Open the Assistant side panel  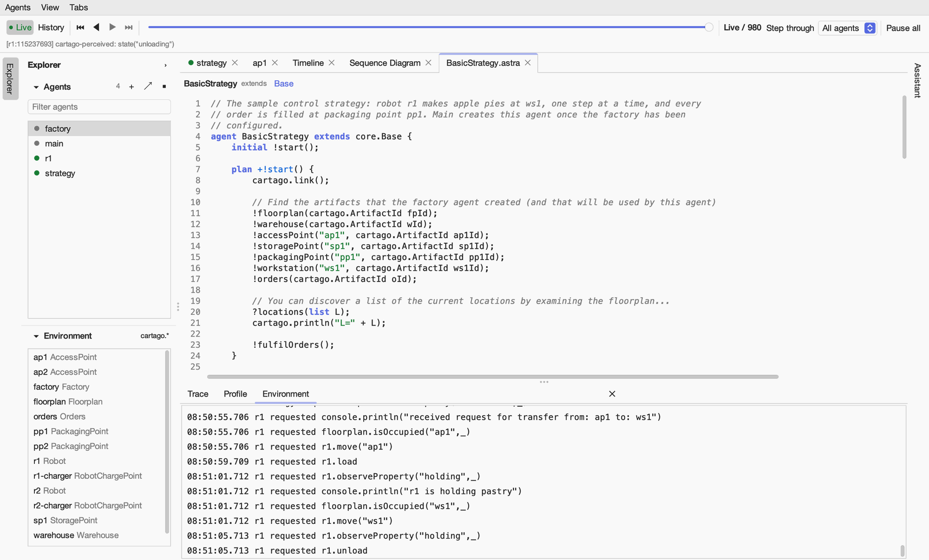pos(917,80)
